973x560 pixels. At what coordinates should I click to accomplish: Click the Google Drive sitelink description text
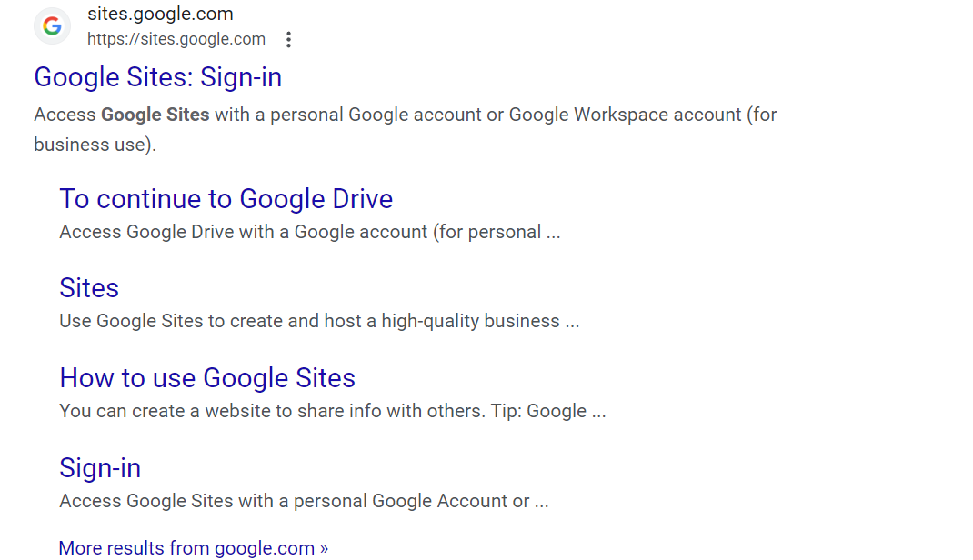tap(309, 232)
